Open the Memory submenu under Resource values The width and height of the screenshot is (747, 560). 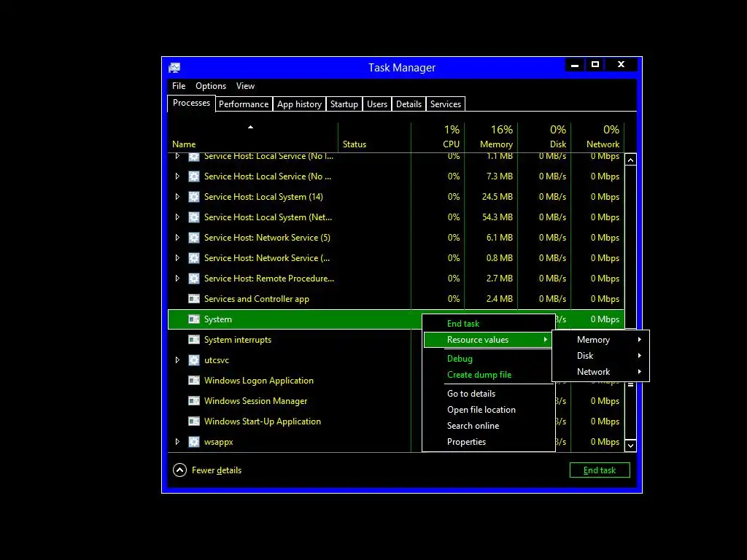click(x=601, y=340)
